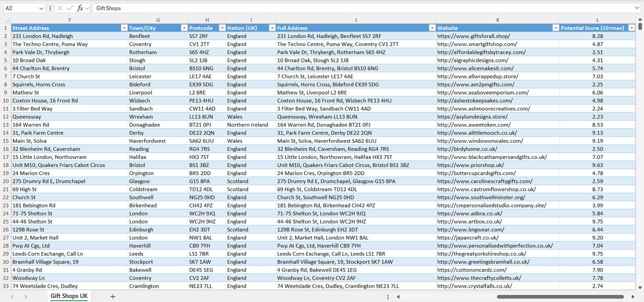Click in the formula bar text field
Screen dimensions: 644x302
click(357, 8)
